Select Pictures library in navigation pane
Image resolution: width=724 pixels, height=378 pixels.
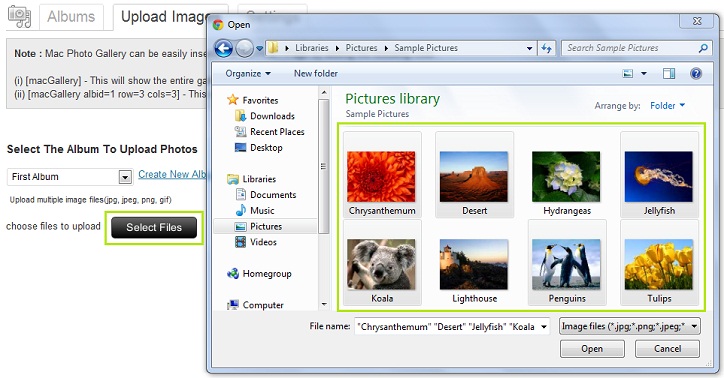tap(265, 227)
